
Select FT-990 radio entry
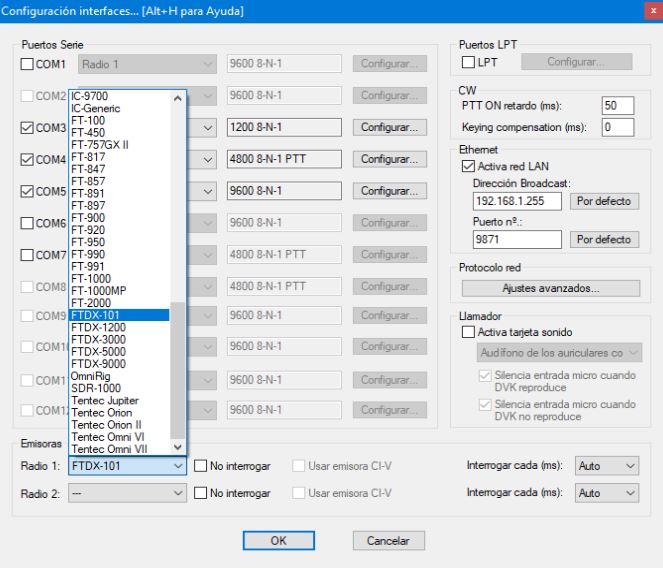pyautogui.click(x=120, y=254)
